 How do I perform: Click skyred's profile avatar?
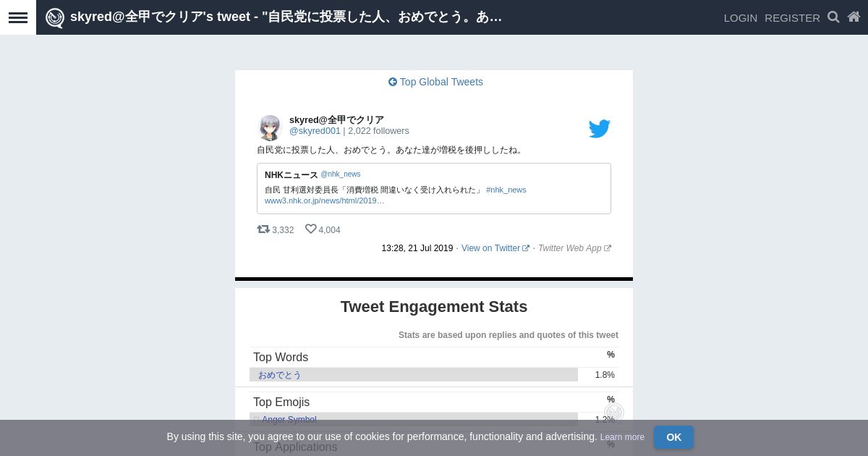pos(270,128)
